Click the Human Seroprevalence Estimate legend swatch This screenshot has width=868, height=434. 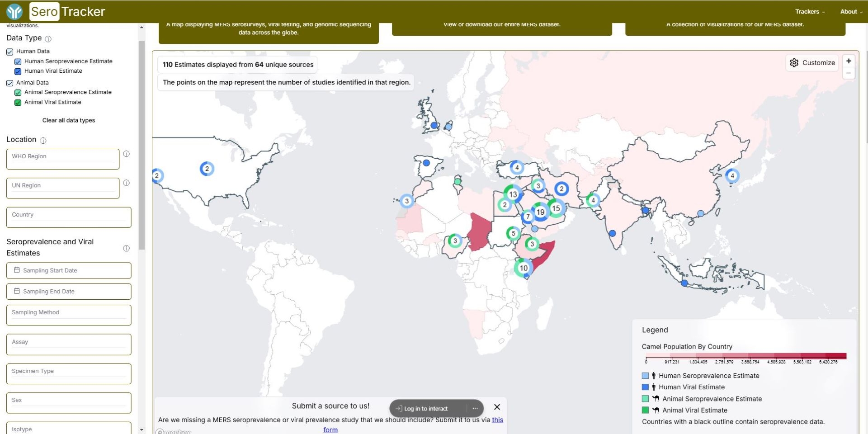click(x=645, y=376)
